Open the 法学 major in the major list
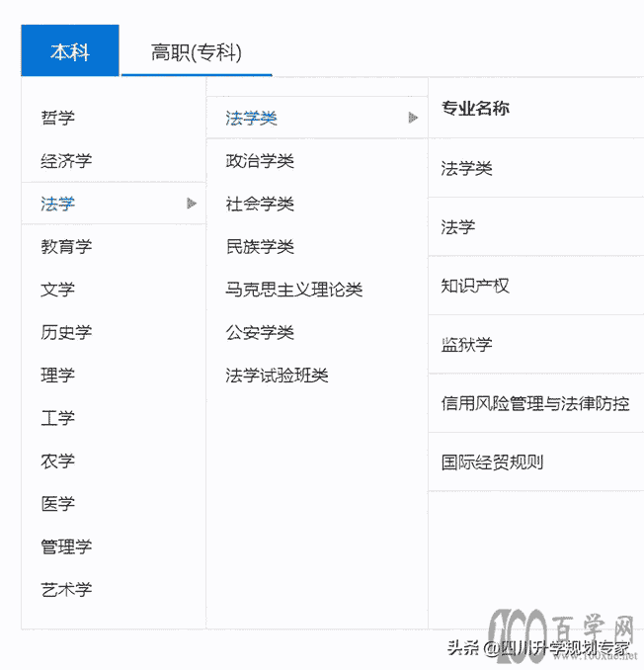644x670 pixels. (x=457, y=227)
